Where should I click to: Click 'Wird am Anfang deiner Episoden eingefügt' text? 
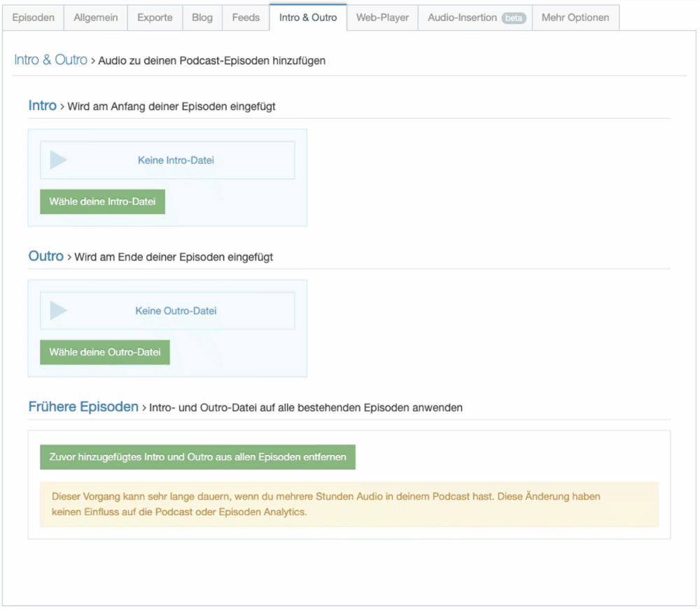tap(171, 106)
